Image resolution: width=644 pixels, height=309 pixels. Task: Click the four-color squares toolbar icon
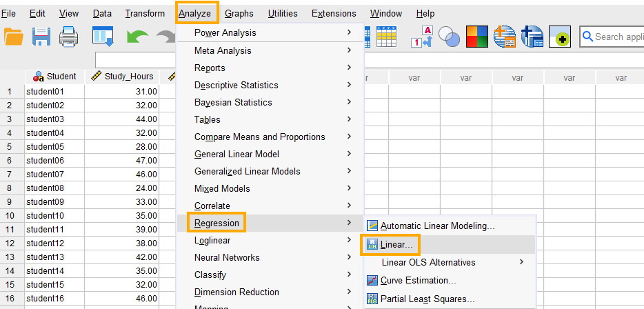click(476, 37)
